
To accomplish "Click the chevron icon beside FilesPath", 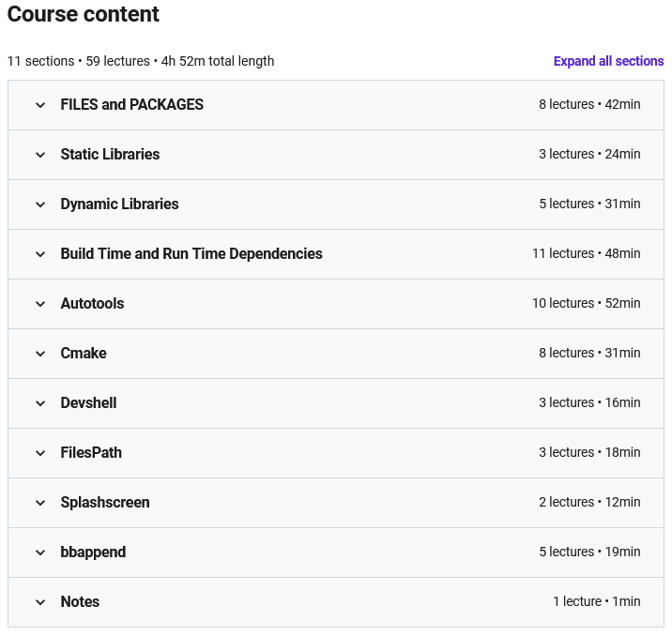I will (40, 453).
